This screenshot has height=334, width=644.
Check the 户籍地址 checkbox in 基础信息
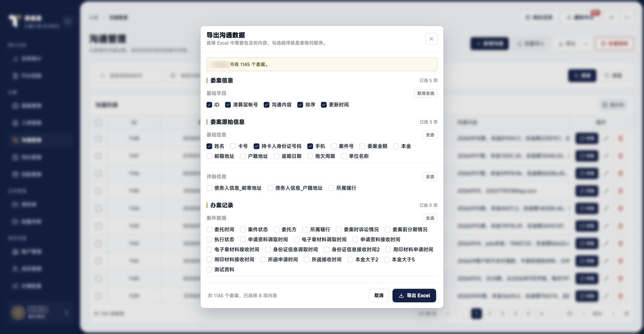[x=243, y=156]
